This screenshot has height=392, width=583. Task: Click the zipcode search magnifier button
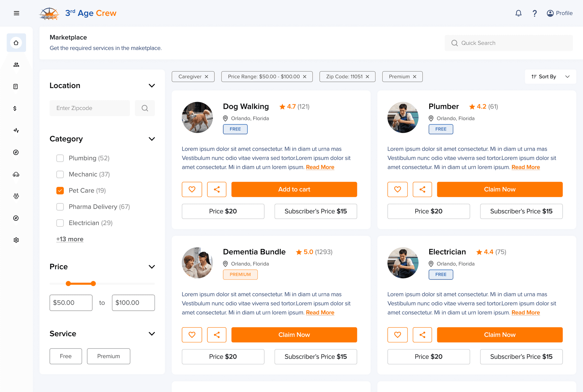145,108
